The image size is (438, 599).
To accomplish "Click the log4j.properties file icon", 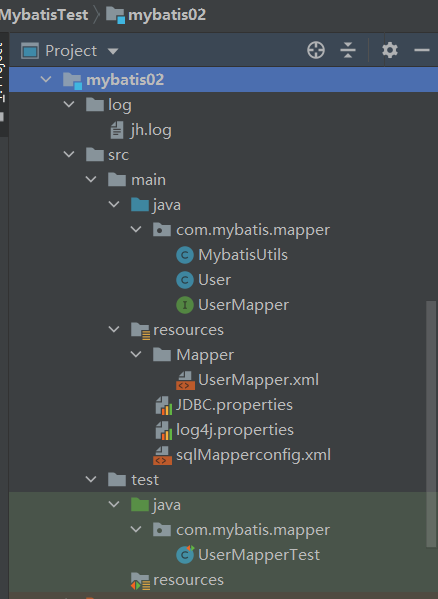I will (x=164, y=430).
